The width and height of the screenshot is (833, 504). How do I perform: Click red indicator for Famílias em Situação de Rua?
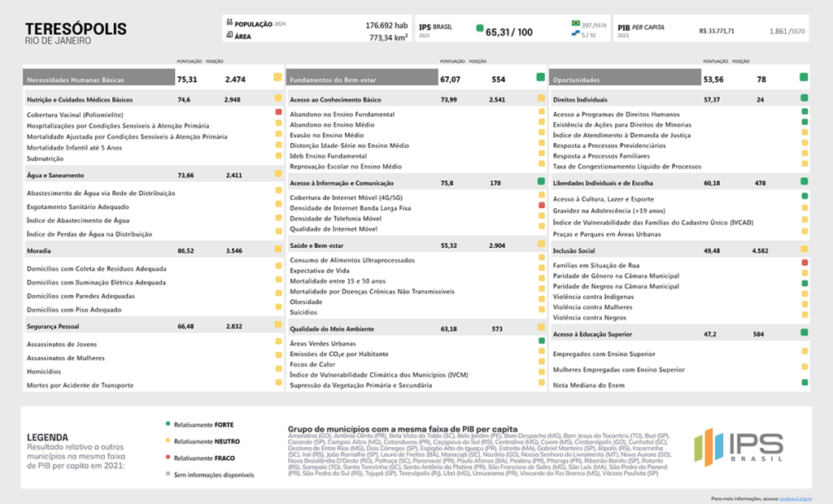click(x=804, y=262)
